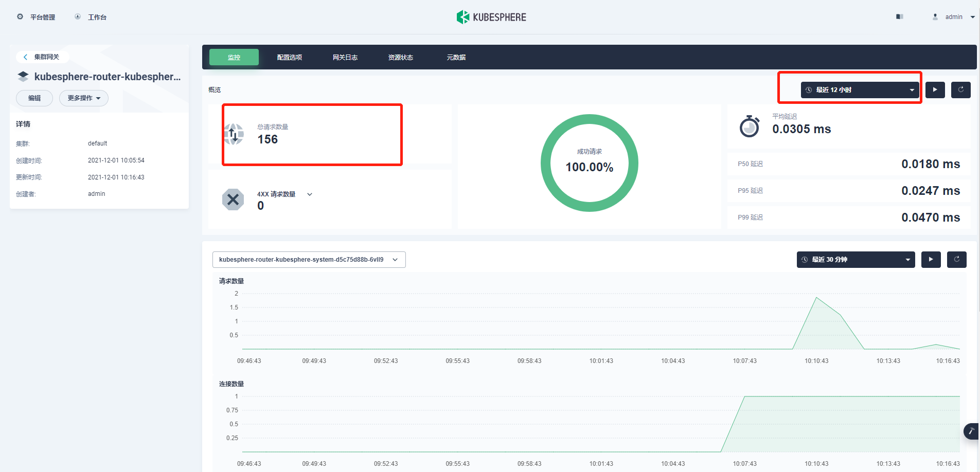
Task: Switch to the 资源状态 tab
Action: coord(401,57)
